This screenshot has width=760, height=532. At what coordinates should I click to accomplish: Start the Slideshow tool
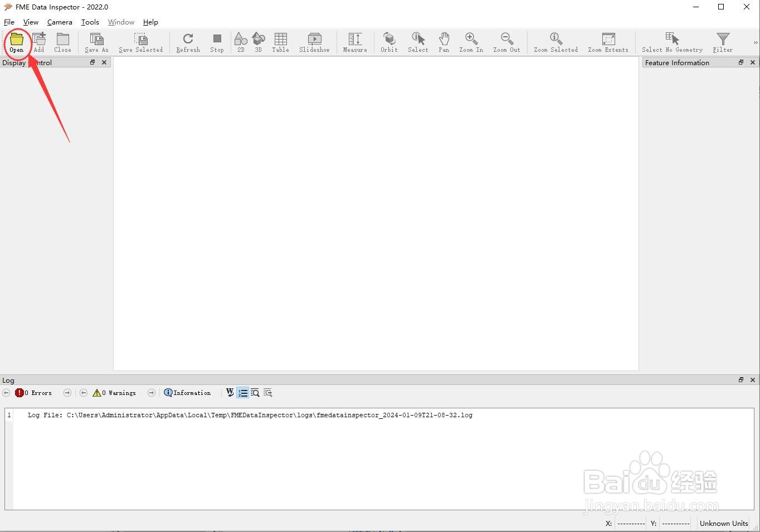point(314,42)
